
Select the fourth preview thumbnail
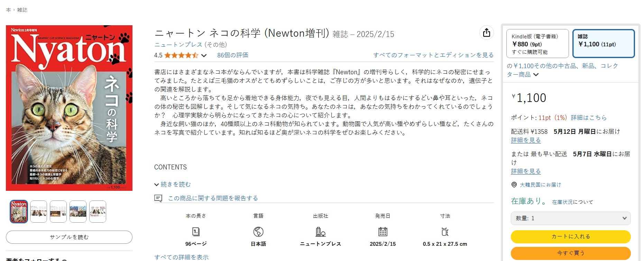78,211
